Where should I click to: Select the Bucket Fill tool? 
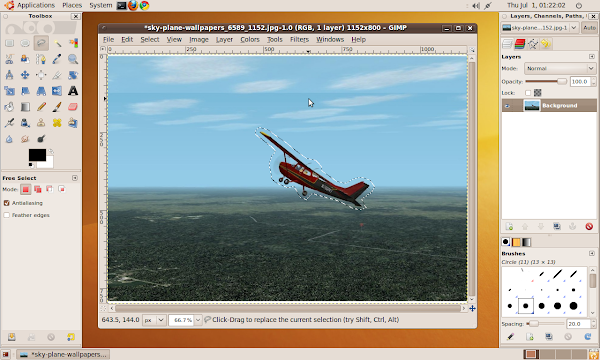pos(9,107)
